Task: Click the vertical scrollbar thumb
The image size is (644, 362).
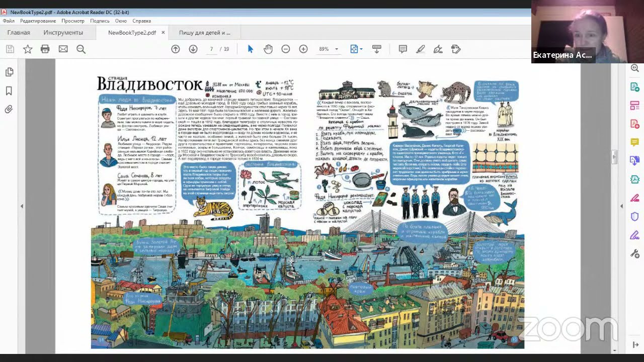Action: [614, 157]
